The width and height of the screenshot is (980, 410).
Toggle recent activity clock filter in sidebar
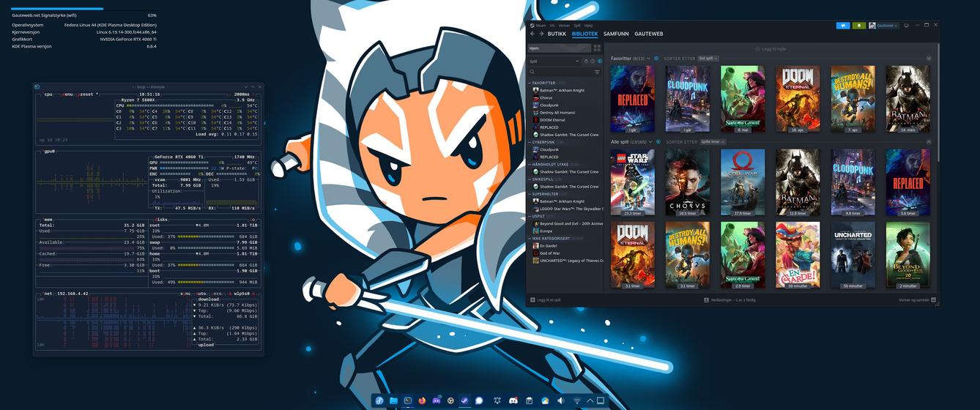tap(593, 61)
